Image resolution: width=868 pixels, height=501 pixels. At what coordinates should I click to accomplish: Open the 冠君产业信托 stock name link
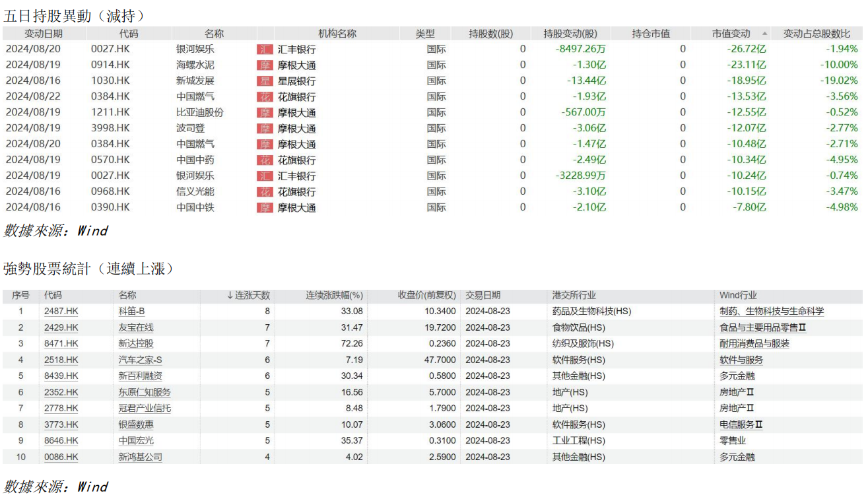(145, 409)
